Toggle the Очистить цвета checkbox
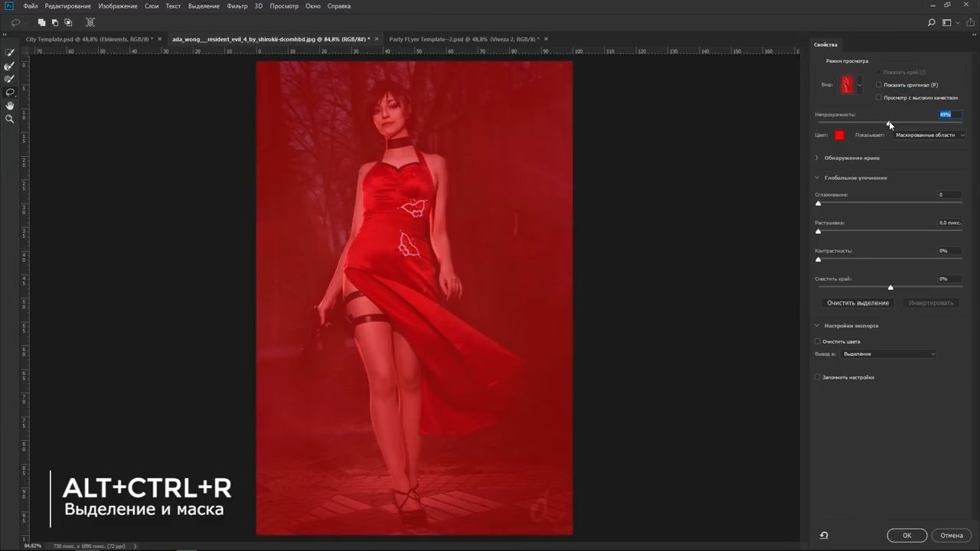This screenshot has width=980, height=551. [x=818, y=341]
